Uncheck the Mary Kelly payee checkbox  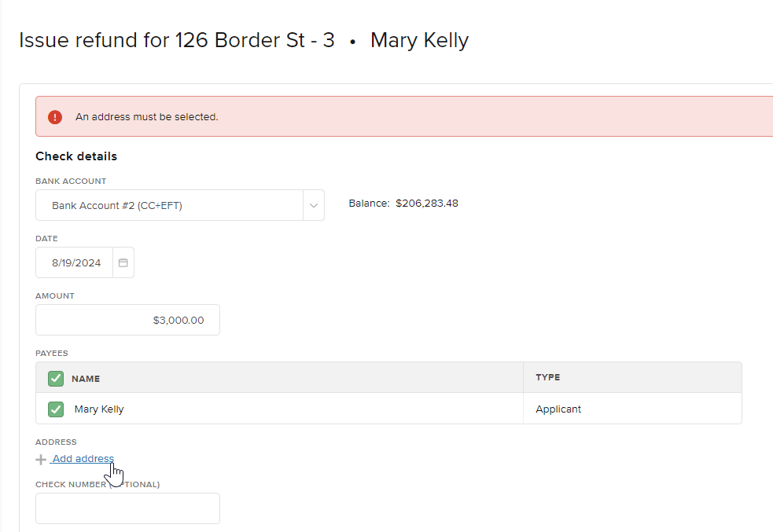point(56,409)
